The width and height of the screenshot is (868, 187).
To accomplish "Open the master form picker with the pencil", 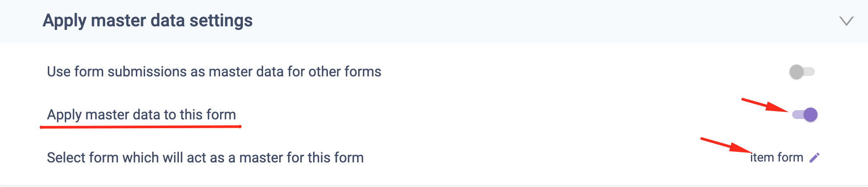I will (814, 158).
